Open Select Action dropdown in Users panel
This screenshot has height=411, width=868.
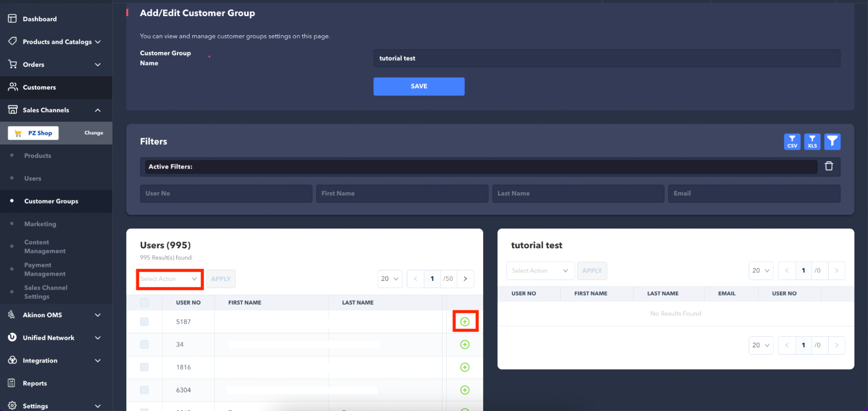pos(169,279)
